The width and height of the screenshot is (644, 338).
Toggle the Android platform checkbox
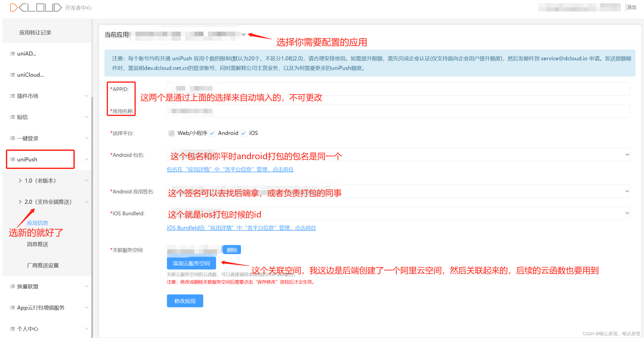(212, 133)
